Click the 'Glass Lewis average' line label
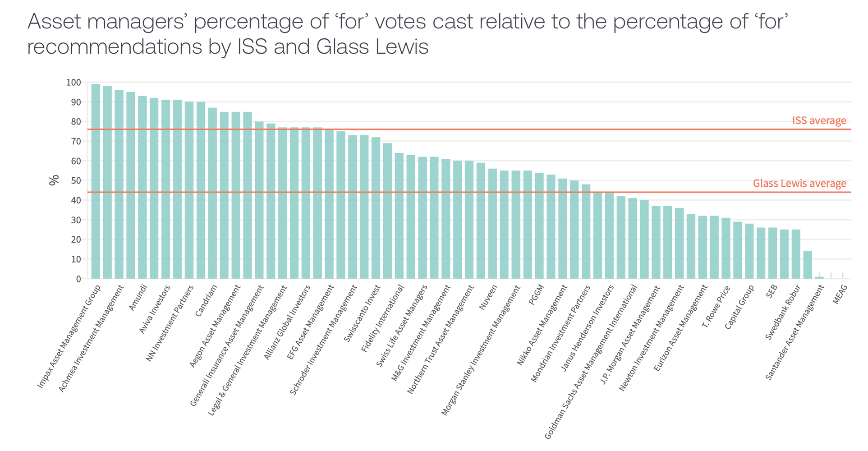Viewport: 868px width, 451px height. point(799,184)
